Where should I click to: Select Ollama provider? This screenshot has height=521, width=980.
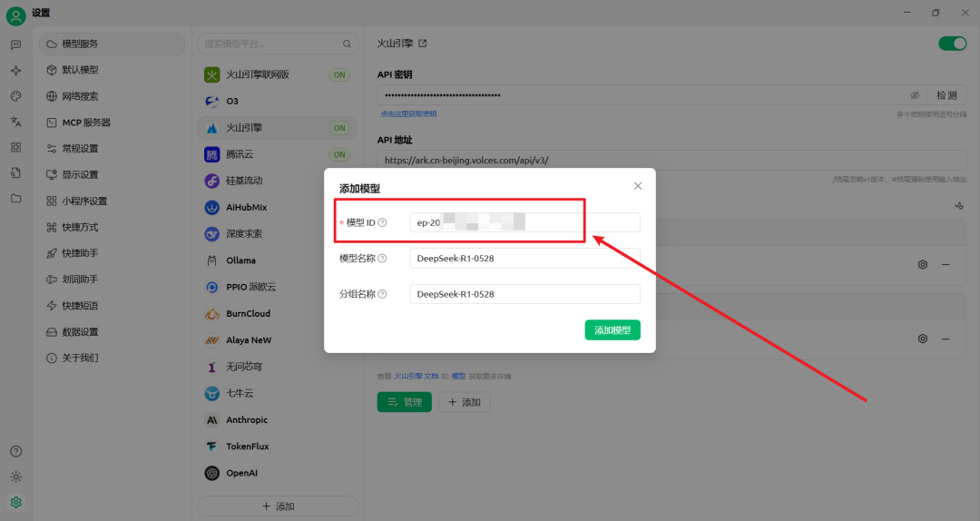[277, 260]
